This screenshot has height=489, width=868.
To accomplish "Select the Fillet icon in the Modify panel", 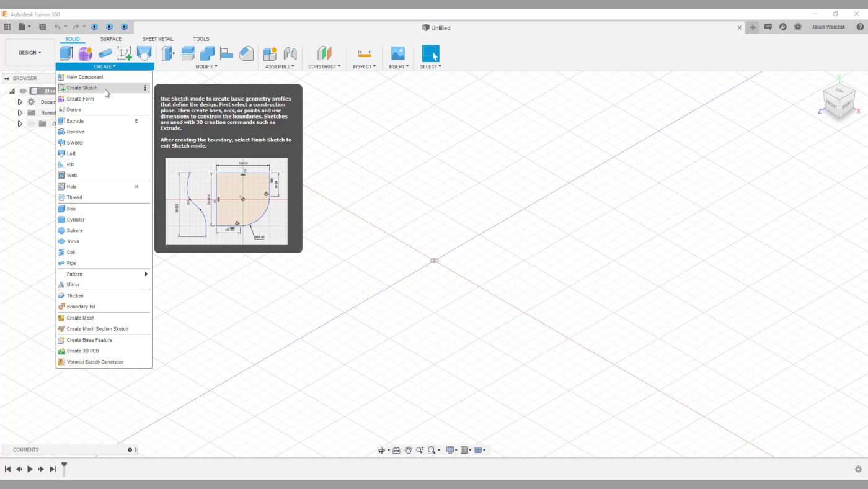I will point(187,53).
